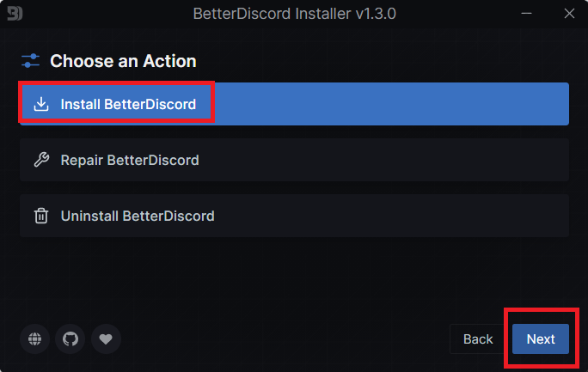Click the Choose an Action heading
The height and width of the screenshot is (372, 588).
[x=123, y=61]
